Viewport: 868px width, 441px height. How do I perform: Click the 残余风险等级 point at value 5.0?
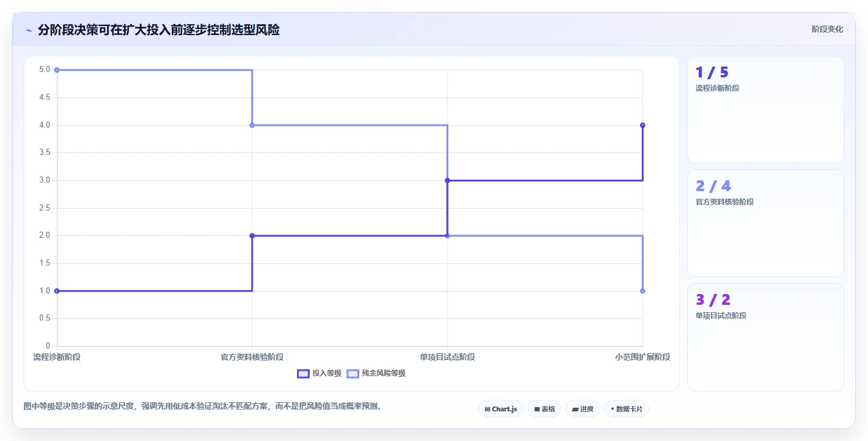point(57,70)
